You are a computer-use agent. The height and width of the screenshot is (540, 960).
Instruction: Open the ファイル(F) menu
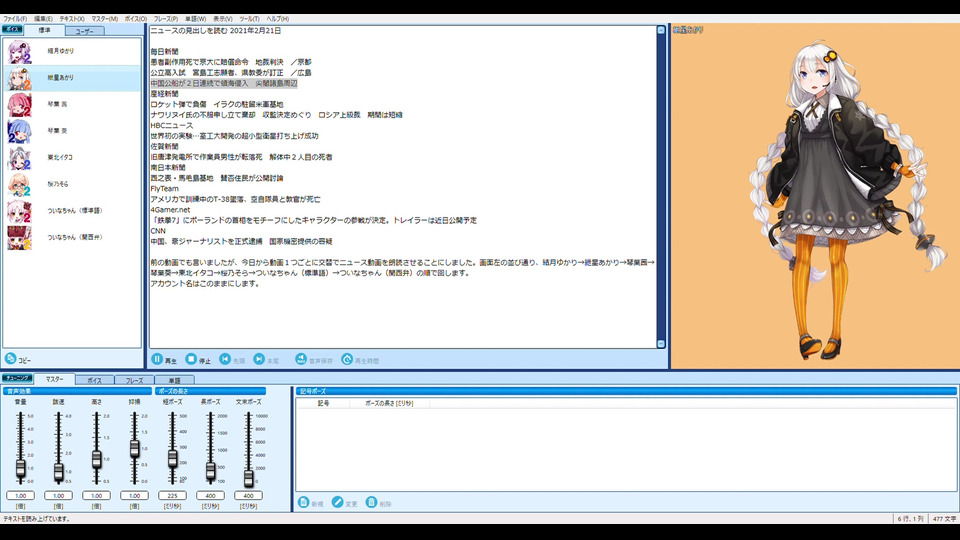(15, 19)
